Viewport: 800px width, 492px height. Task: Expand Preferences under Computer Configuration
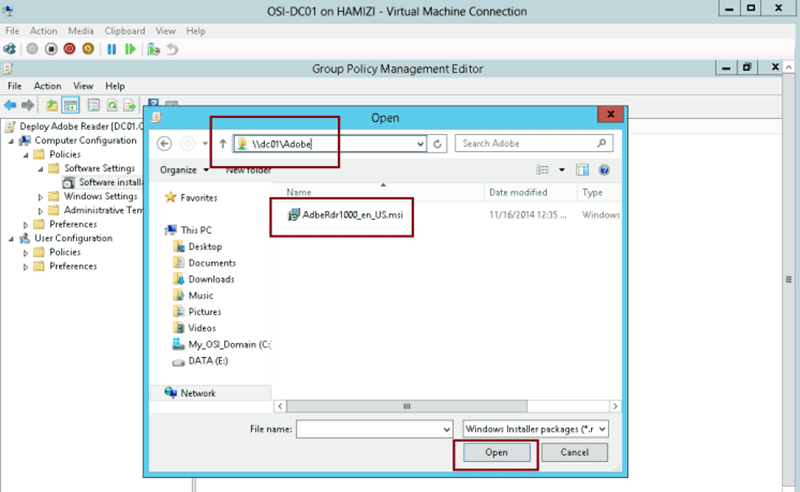click(x=26, y=225)
